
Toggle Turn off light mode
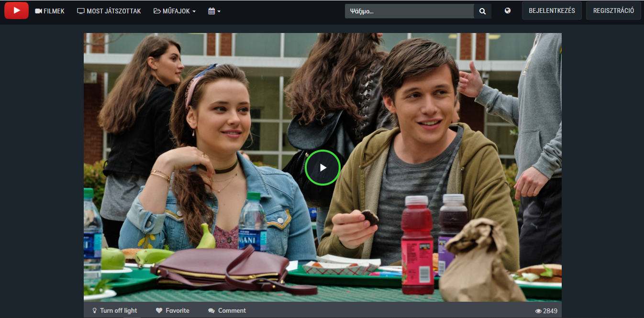pos(114,310)
